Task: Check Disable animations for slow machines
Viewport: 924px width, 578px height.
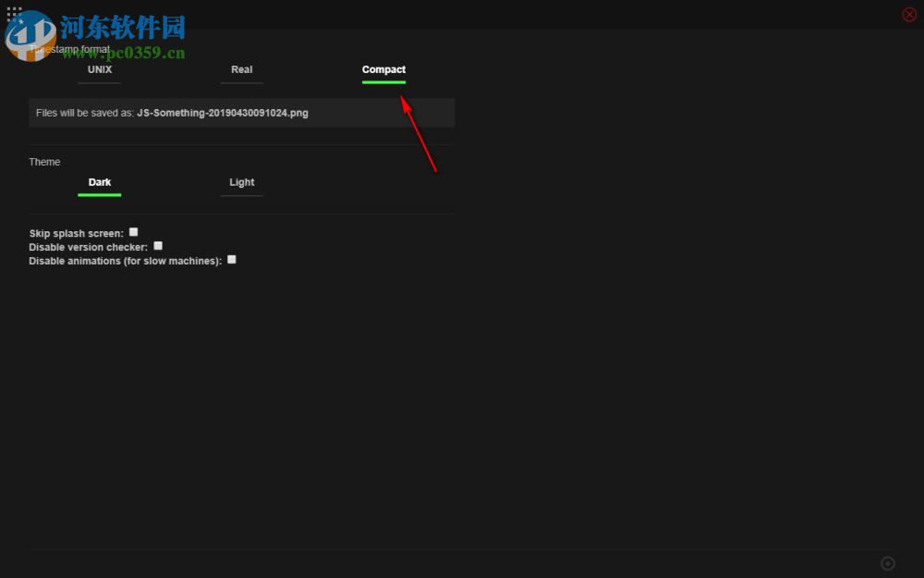Action: pos(232,260)
